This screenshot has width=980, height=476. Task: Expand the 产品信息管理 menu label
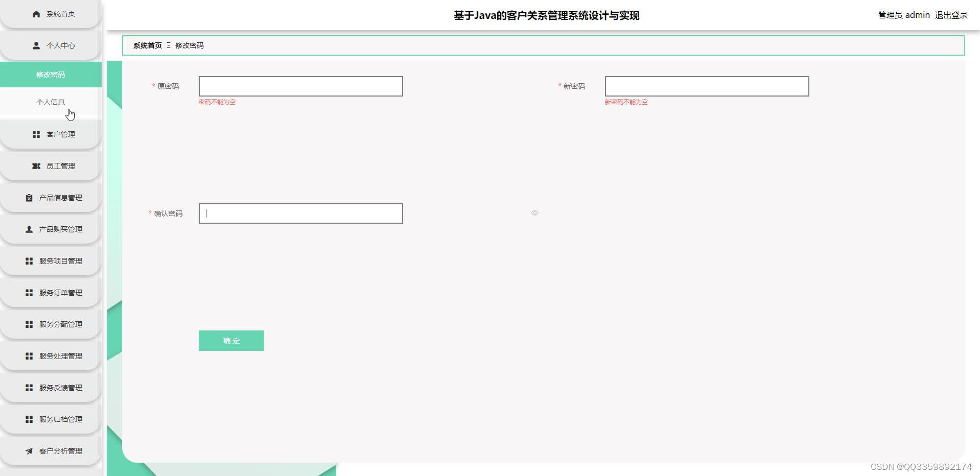pos(61,198)
